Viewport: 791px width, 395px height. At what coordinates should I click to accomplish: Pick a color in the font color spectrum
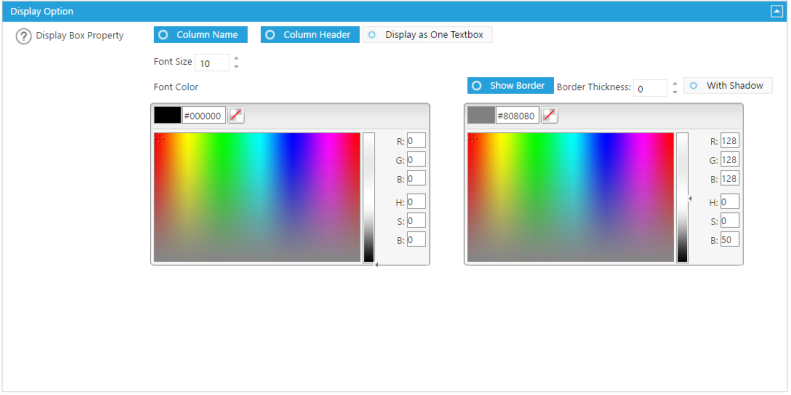pyautogui.click(x=257, y=197)
